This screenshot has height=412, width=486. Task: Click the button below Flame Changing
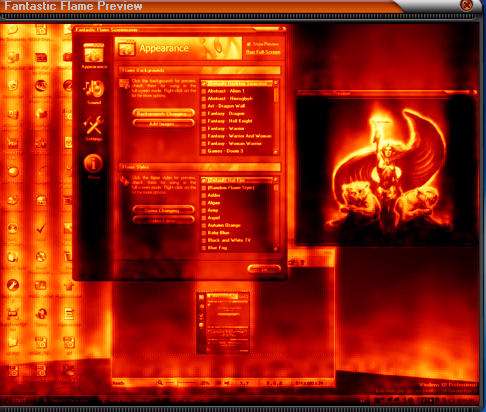163,220
